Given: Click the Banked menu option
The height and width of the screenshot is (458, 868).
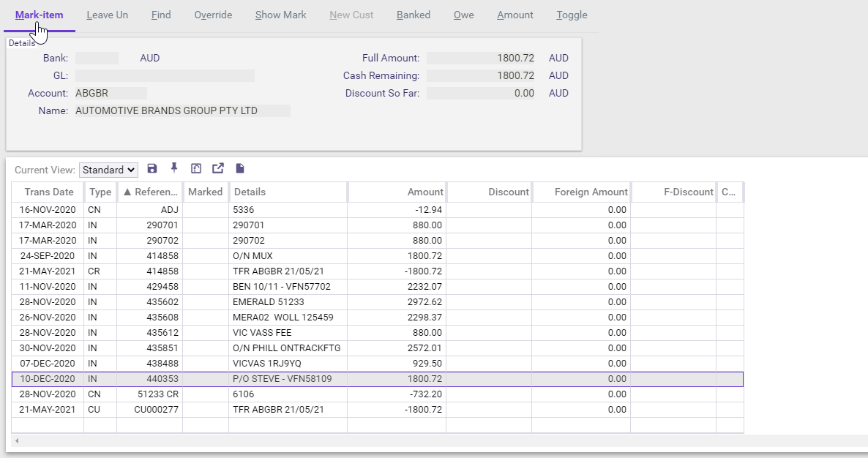Looking at the screenshot, I should (414, 15).
